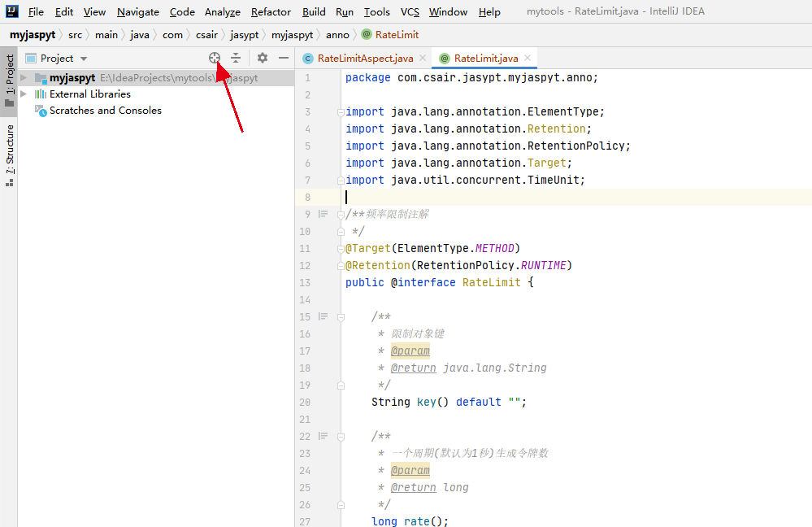This screenshot has height=527, width=812.
Task: Select Scratches and Consoles tree row
Action: coord(155,111)
